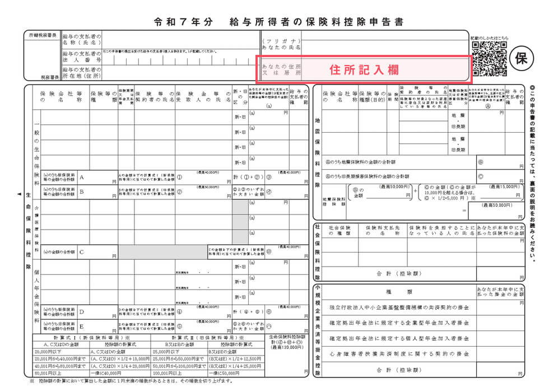Viewport: 549px width, 392px height.
Task: Select the 心身障害者扶養共済制度 premium row
Action: 399,354
